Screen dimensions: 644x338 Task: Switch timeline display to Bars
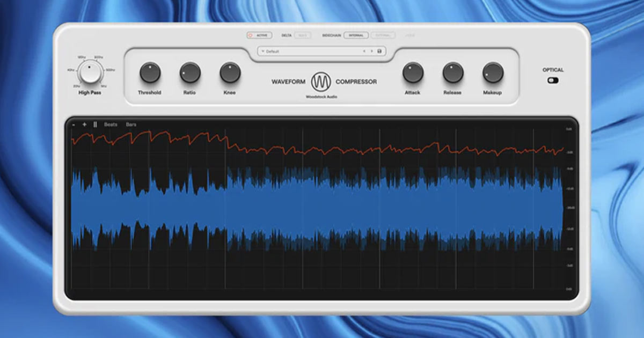(131, 124)
